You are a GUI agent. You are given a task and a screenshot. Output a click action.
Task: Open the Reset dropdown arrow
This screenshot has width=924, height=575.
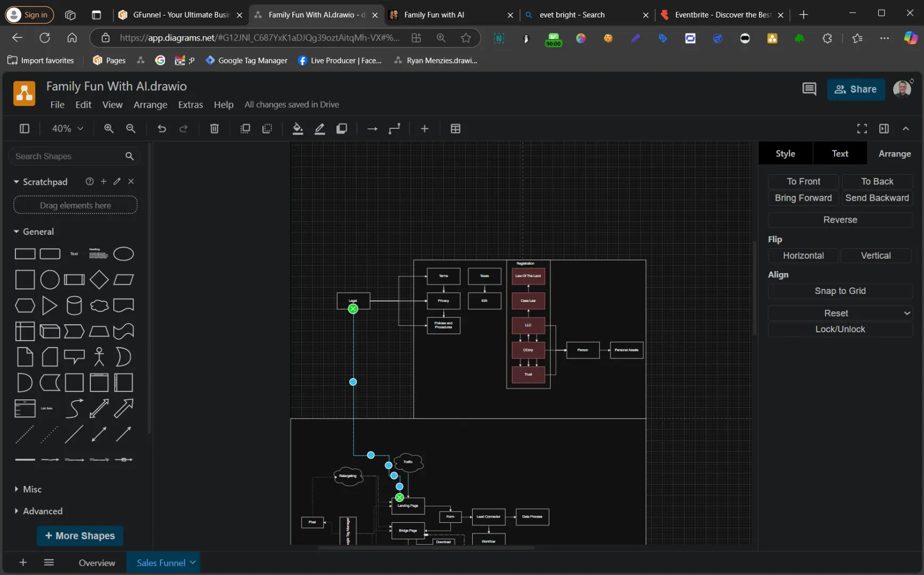click(x=907, y=313)
